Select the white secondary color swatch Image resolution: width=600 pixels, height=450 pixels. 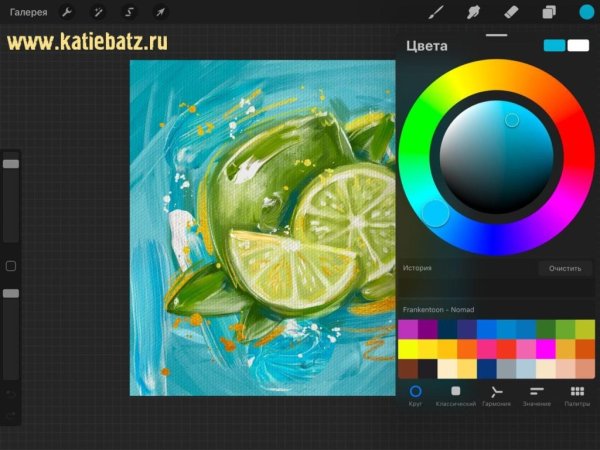coord(578,45)
